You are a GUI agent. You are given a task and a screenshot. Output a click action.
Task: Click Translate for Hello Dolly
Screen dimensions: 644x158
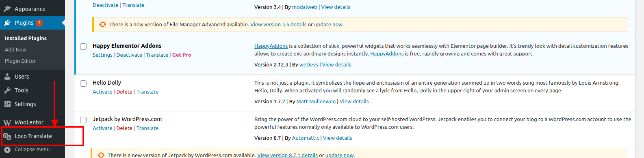point(147,92)
